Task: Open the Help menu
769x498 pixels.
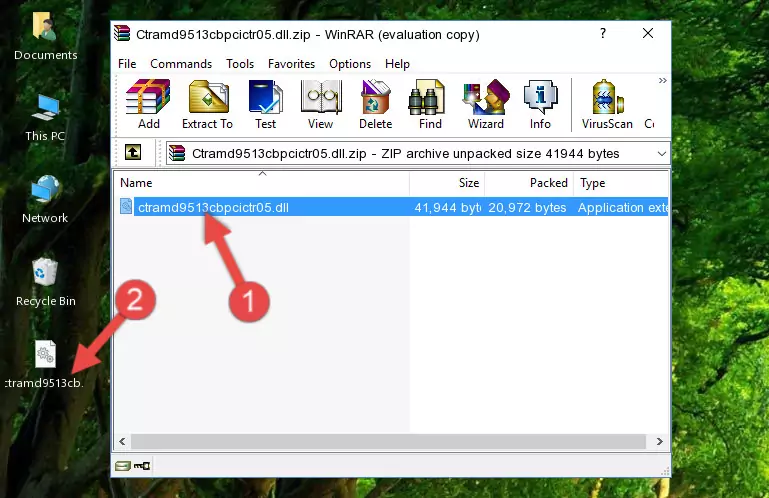Action: coord(397,64)
